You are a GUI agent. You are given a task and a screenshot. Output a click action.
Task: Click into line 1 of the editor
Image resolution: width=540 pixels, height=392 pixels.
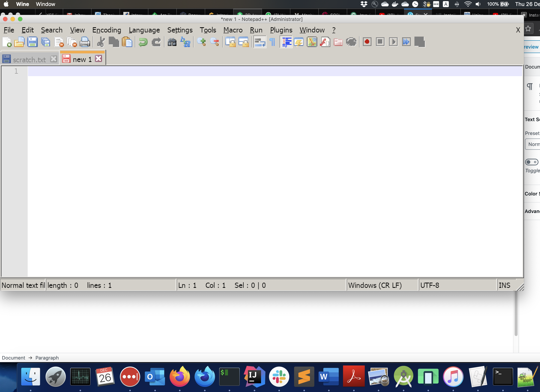[x=275, y=71]
